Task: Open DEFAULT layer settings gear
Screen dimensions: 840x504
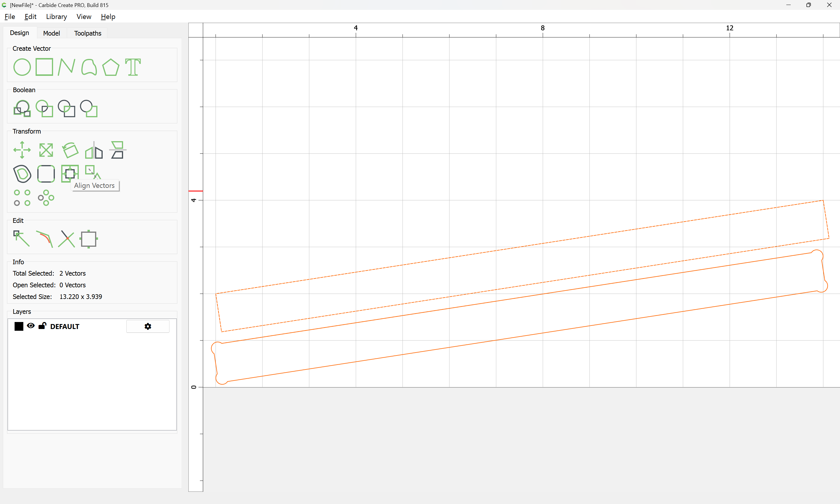Action: point(148,326)
